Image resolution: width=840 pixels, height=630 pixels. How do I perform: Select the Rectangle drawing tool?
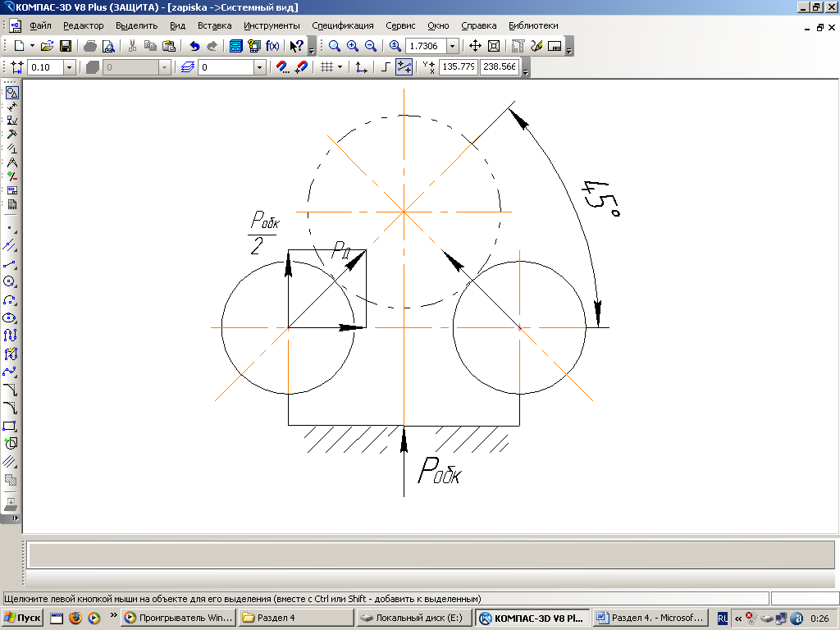click(x=11, y=426)
